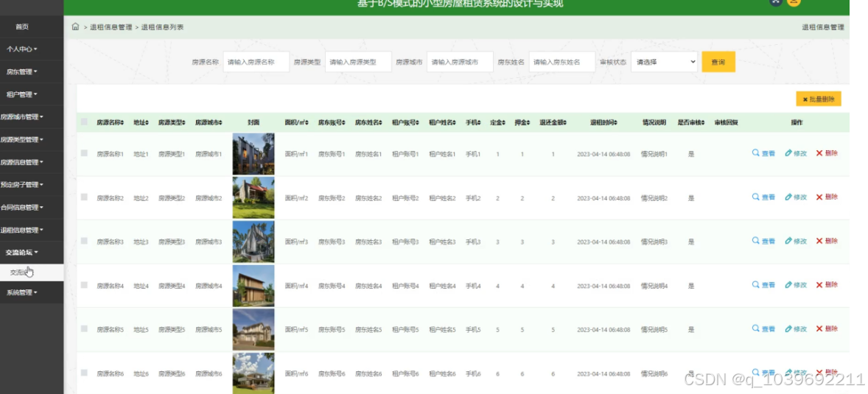Check the box for 房源名称2 row
The height and width of the screenshot is (394, 868).
click(x=84, y=197)
